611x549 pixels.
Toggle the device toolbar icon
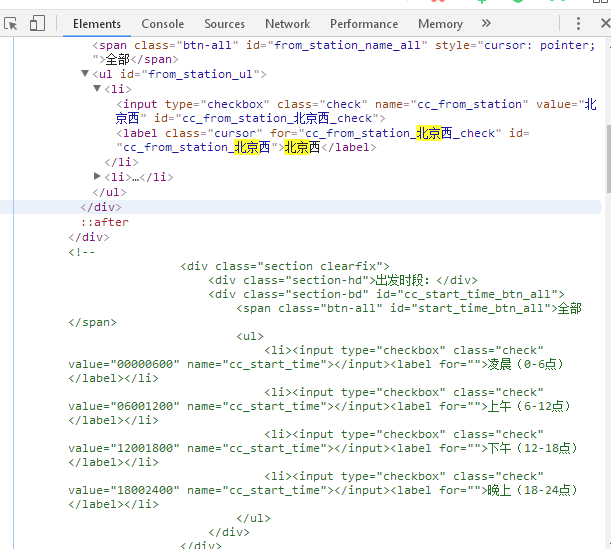pos(37,23)
